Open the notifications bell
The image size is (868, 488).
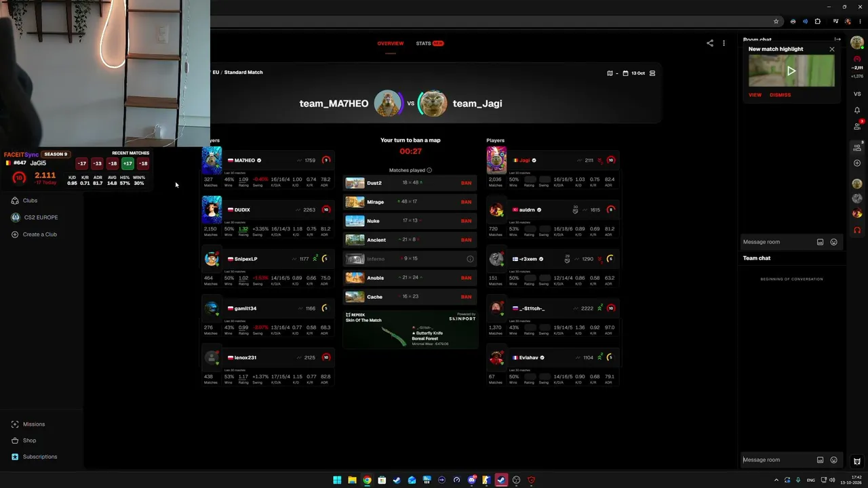point(857,110)
